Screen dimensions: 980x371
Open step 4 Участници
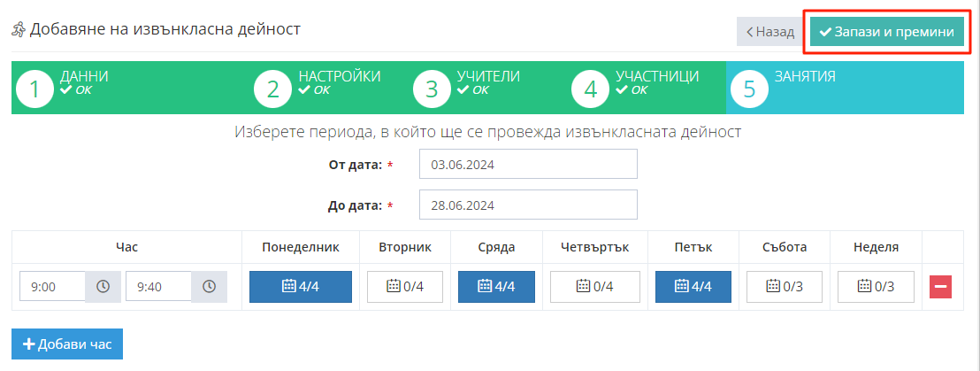[x=635, y=88]
